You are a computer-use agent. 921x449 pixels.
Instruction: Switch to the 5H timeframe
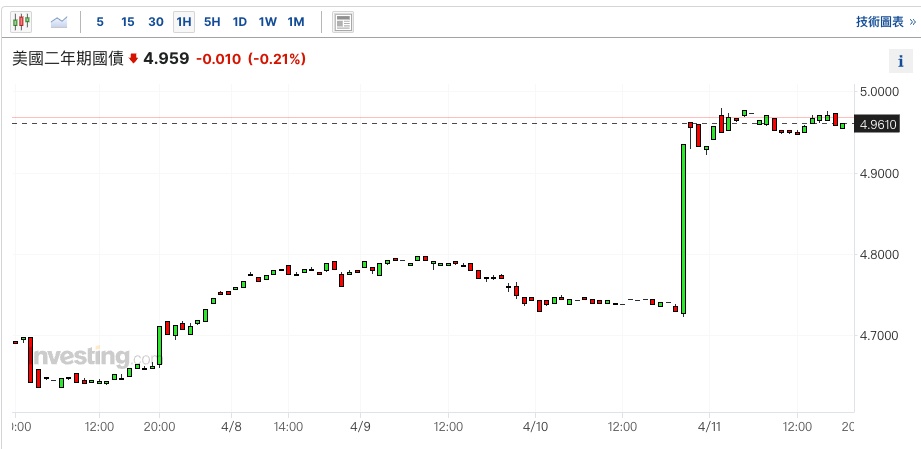pos(211,21)
